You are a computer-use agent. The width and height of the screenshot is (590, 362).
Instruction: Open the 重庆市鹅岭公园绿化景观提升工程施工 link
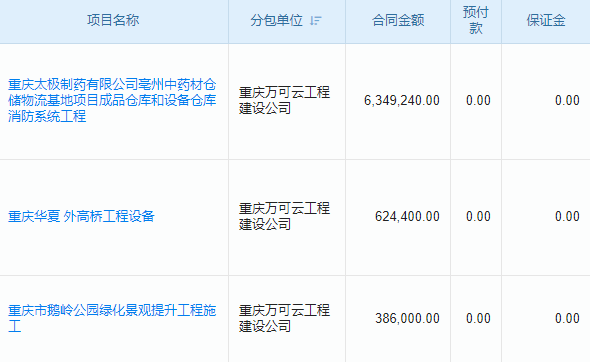(112, 318)
